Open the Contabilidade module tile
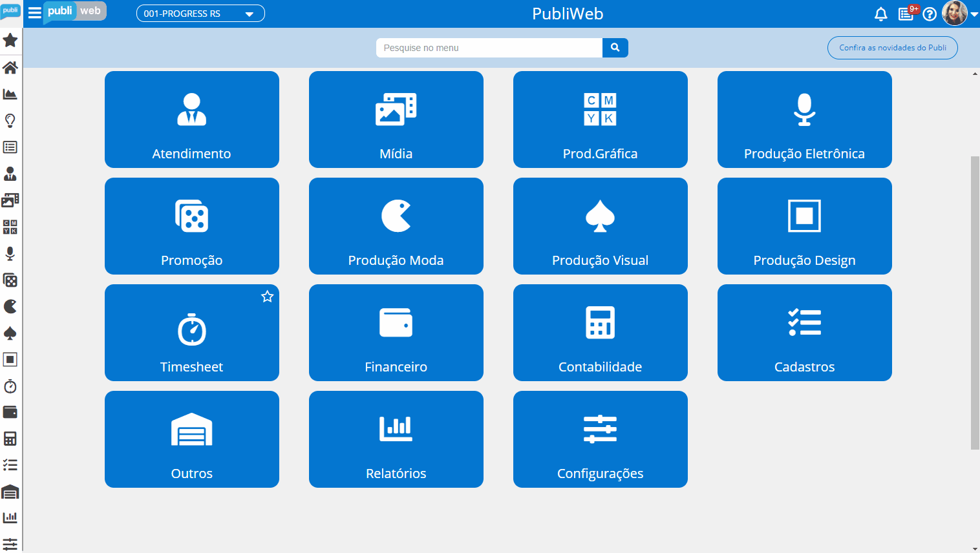The image size is (980, 553). 601,333
